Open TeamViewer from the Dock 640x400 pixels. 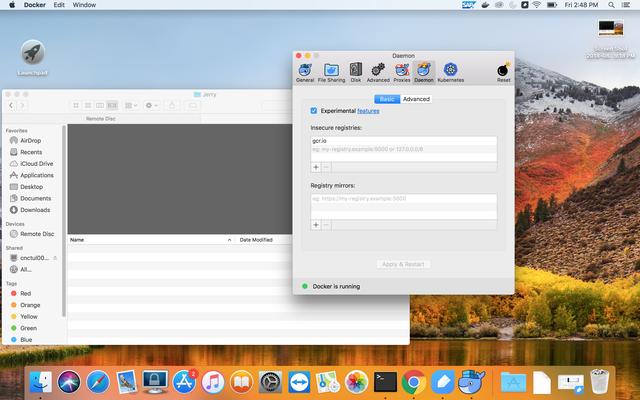[x=299, y=382]
